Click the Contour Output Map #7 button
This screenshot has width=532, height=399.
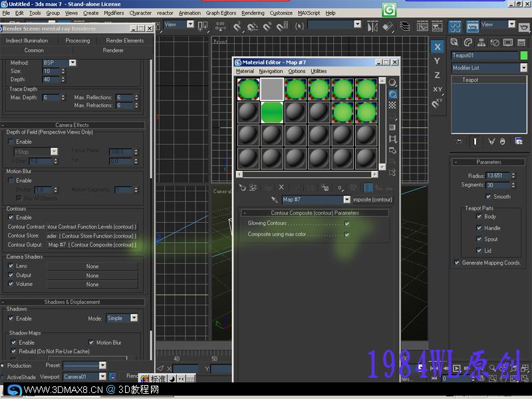pyautogui.click(x=92, y=245)
